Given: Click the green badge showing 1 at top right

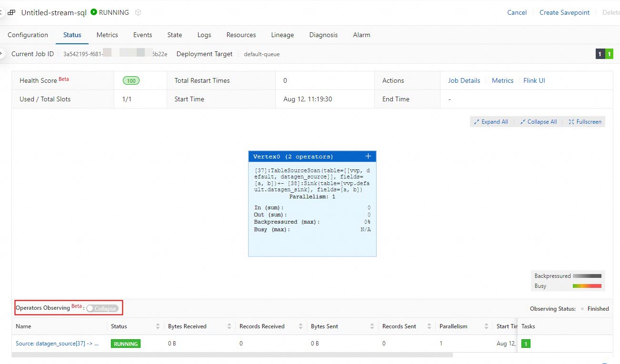Looking at the screenshot, I should click(x=609, y=54).
